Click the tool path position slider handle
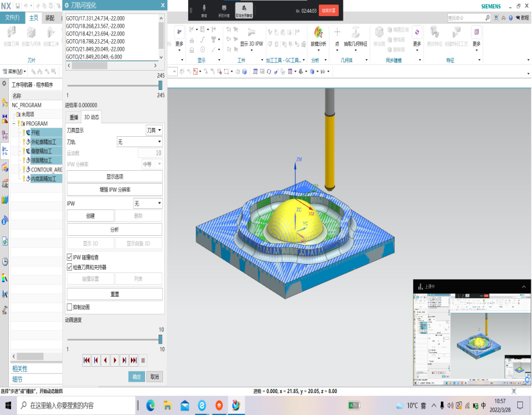The height and width of the screenshot is (415, 532). [160, 85]
